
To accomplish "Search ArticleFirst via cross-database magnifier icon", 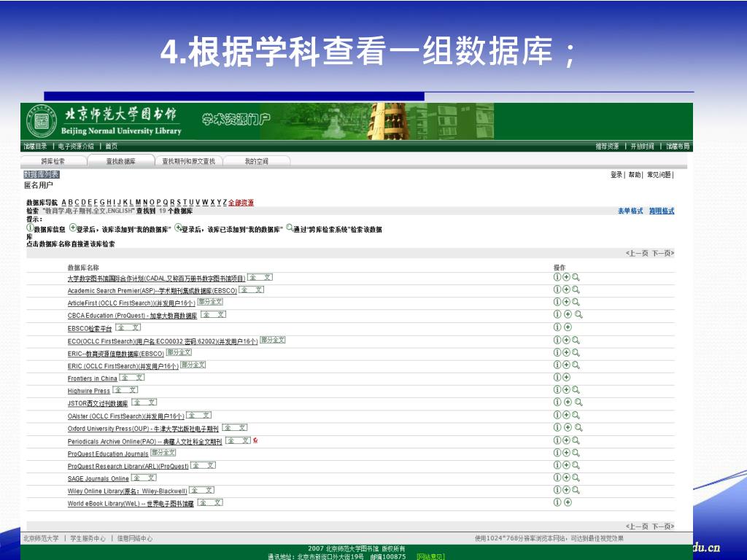I will click(576, 302).
